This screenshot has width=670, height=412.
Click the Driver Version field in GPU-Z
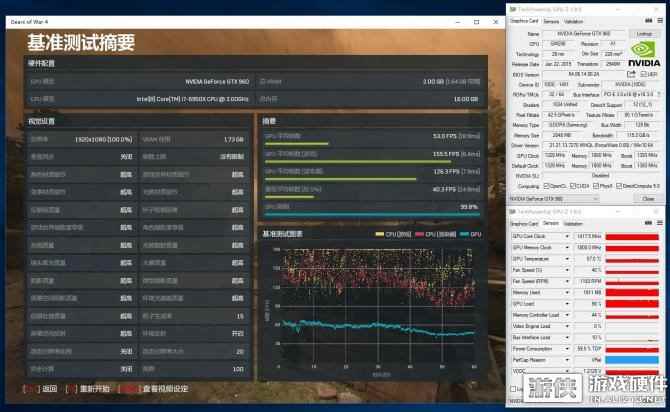(601, 145)
